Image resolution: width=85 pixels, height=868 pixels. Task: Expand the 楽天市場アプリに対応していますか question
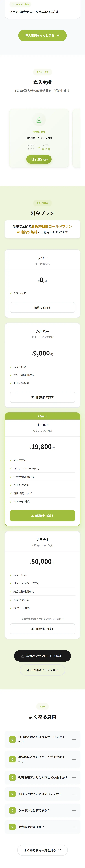point(42,778)
